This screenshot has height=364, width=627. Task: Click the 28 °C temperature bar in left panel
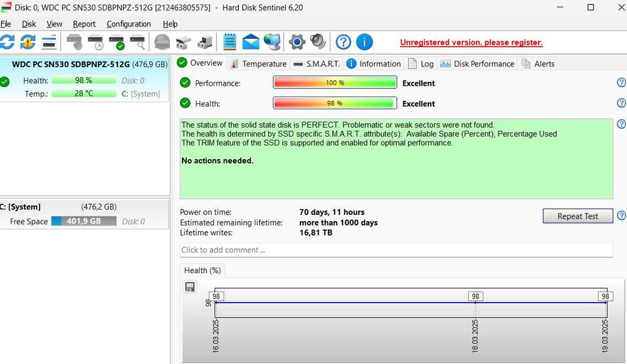[83, 93]
